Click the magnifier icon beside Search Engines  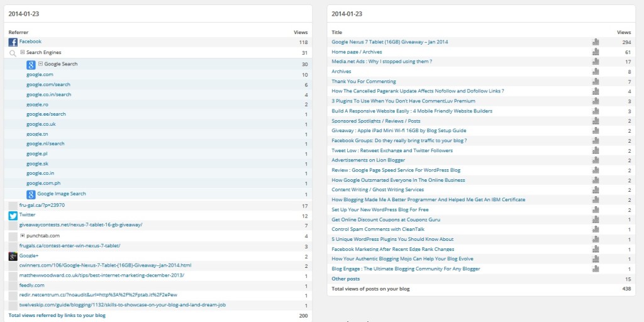[x=13, y=53]
